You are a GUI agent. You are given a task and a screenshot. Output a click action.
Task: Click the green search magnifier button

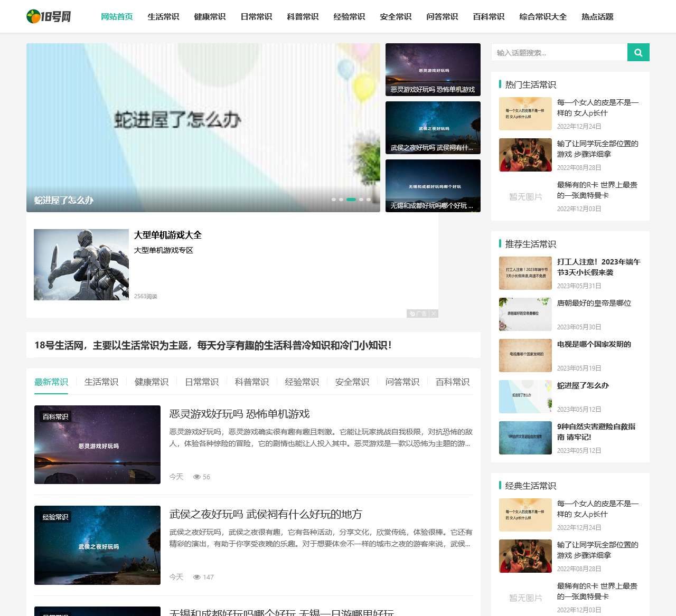[638, 52]
